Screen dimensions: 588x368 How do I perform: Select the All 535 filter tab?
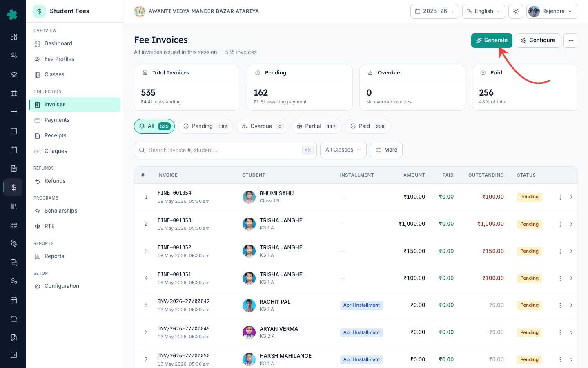154,126
